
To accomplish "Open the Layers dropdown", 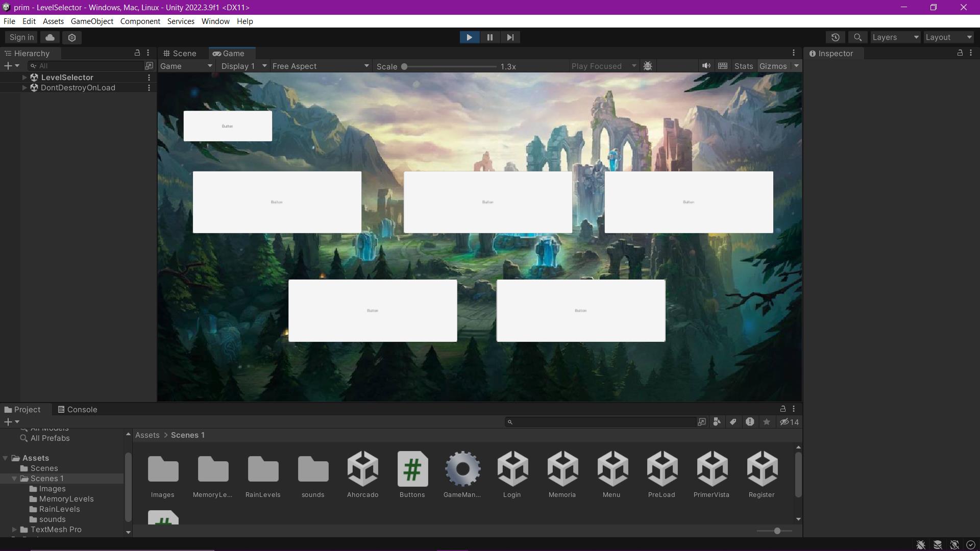I will 895,37.
